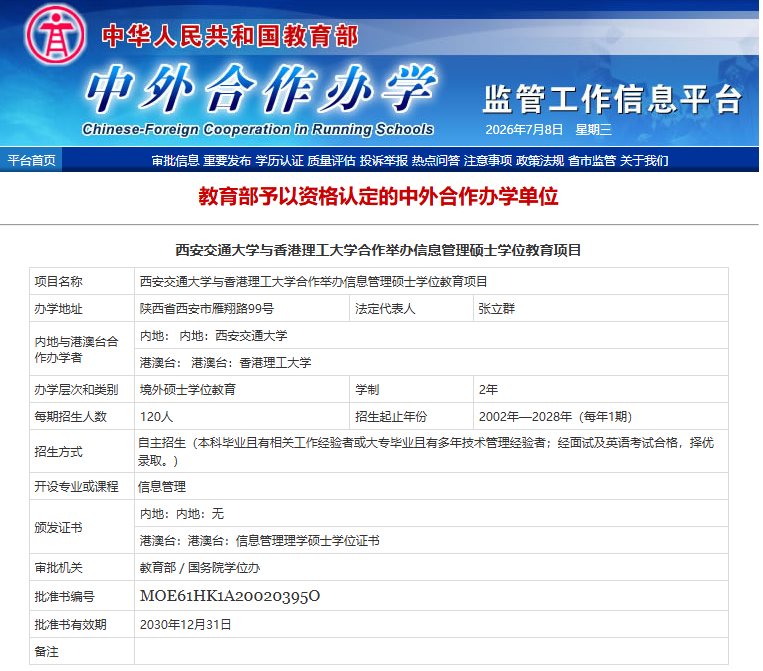763x671 pixels.
Task: Click the 批准书有效期 label cell
Action: click(x=82, y=624)
